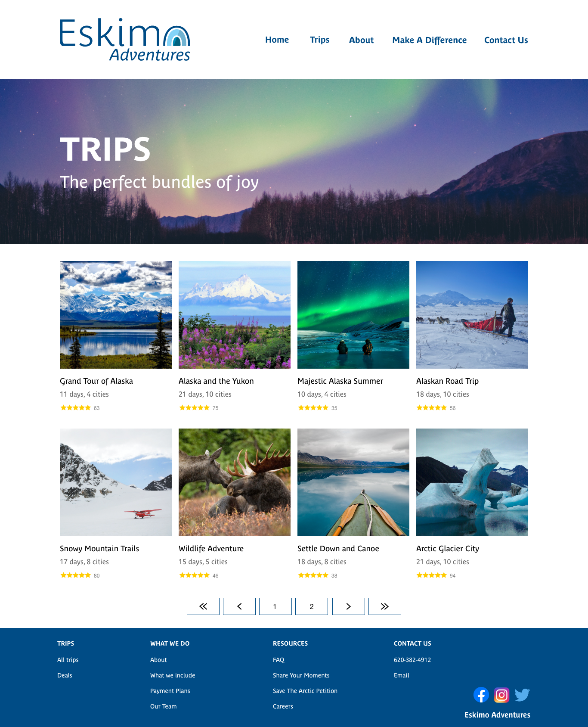Go to previous page arrow
The width and height of the screenshot is (588, 727).
click(239, 606)
